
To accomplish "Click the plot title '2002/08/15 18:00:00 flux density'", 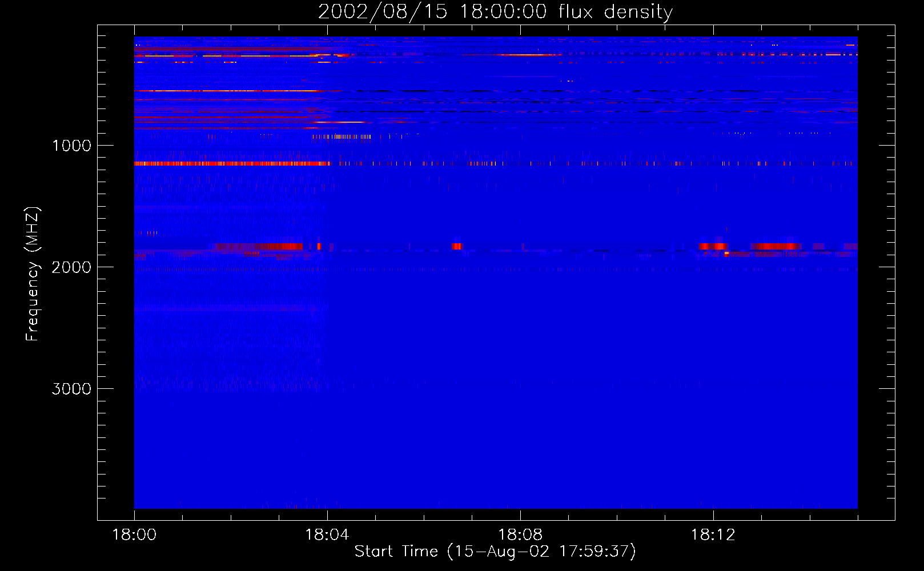I will (495, 11).
